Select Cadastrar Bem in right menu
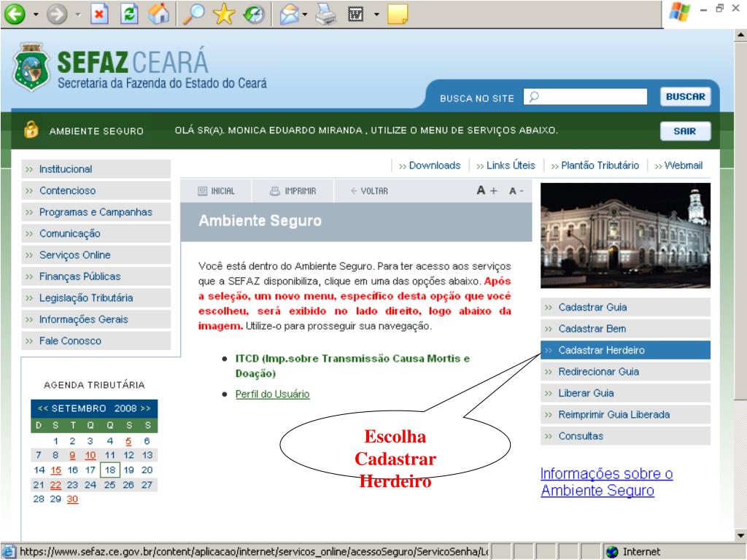The image size is (747, 560). tap(625, 329)
